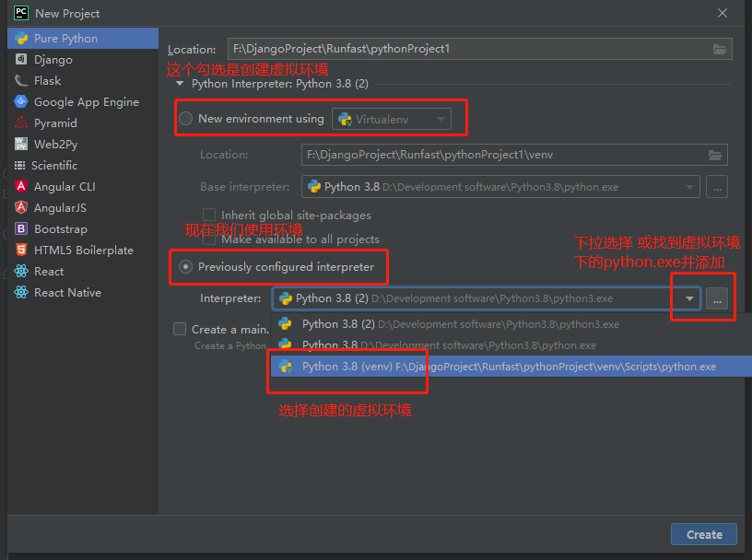
Task: Click the Web2Py icon
Action: (x=21, y=144)
